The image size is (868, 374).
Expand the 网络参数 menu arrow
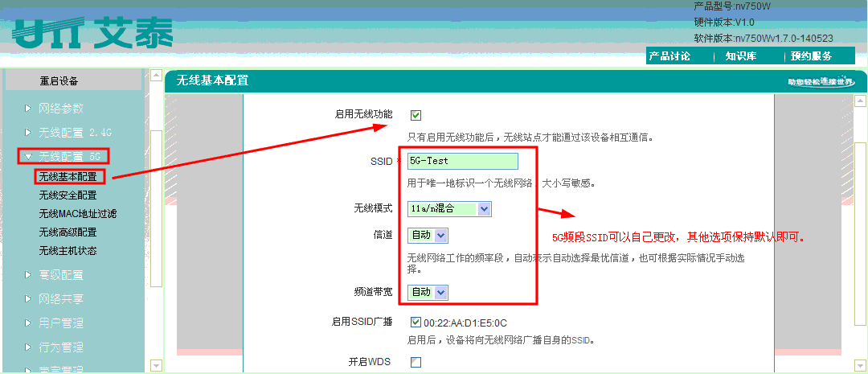point(29,109)
